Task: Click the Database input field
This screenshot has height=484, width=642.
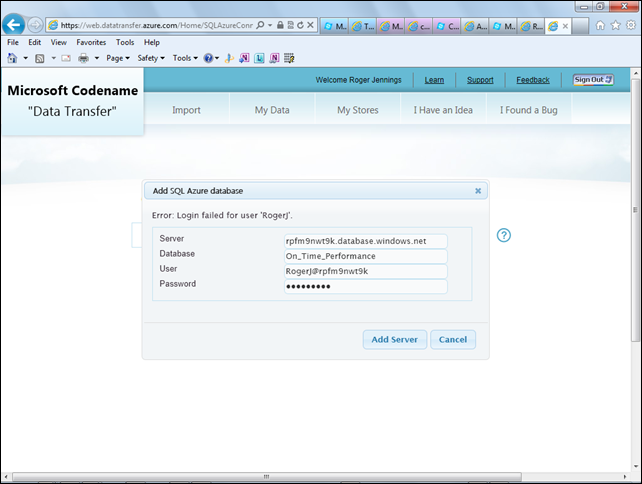Action: [366, 256]
